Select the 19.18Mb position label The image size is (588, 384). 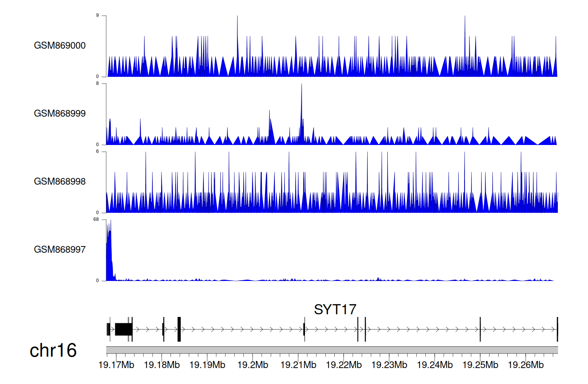(162, 365)
